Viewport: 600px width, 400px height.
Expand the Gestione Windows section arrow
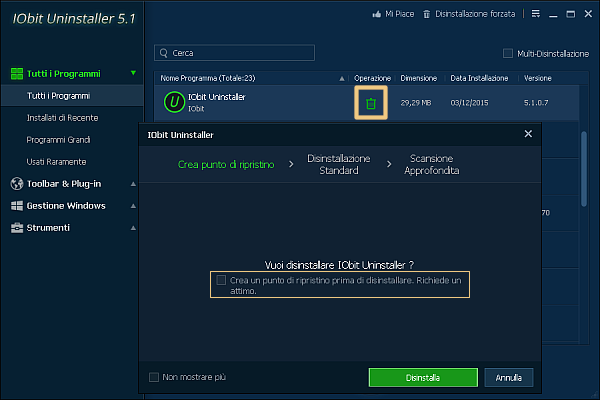(133, 206)
